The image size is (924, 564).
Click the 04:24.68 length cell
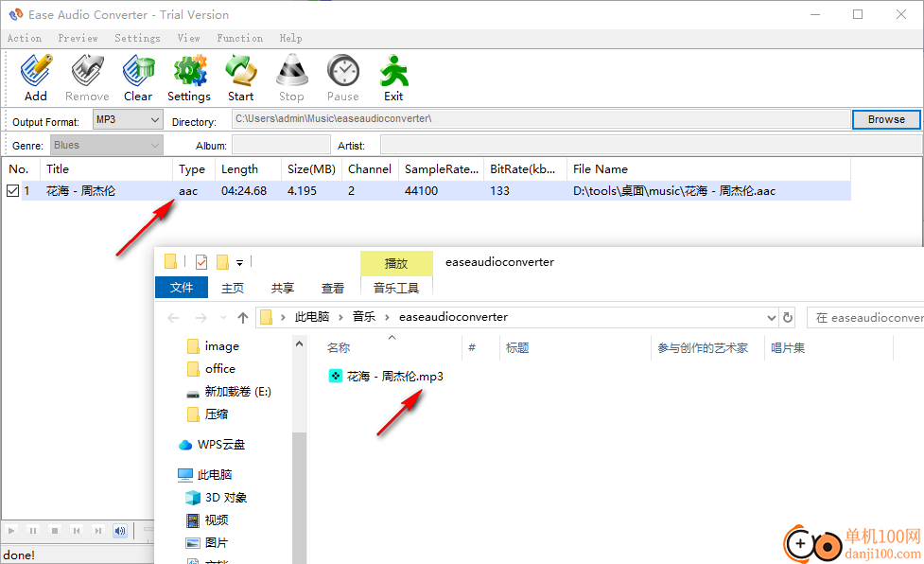(x=244, y=191)
